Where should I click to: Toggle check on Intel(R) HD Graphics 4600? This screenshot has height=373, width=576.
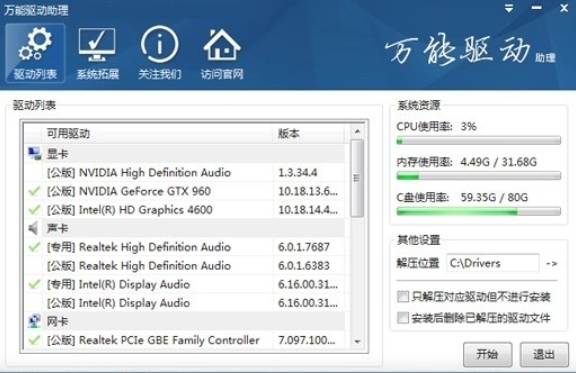click(x=34, y=209)
